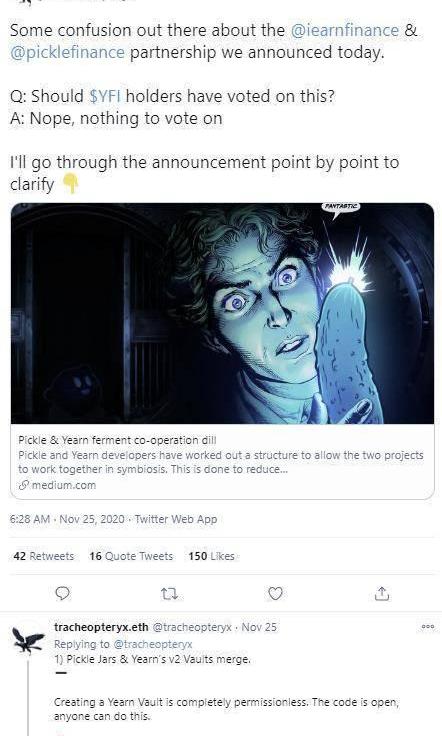This screenshot has width=442, height=736.
Task: Open the share upload icon
Action: [x=382, y=593]
